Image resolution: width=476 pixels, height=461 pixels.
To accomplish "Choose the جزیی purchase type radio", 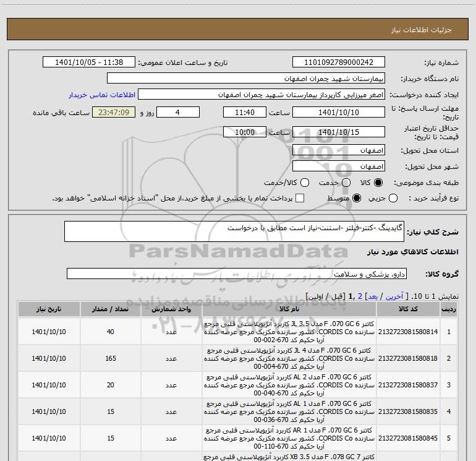I will coord(393,198).
